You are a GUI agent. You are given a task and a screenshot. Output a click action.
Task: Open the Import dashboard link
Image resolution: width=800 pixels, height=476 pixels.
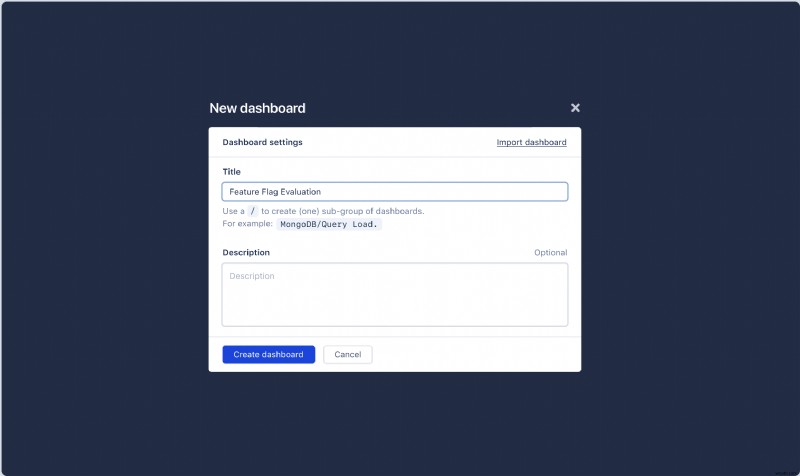(x=531, y=142)
